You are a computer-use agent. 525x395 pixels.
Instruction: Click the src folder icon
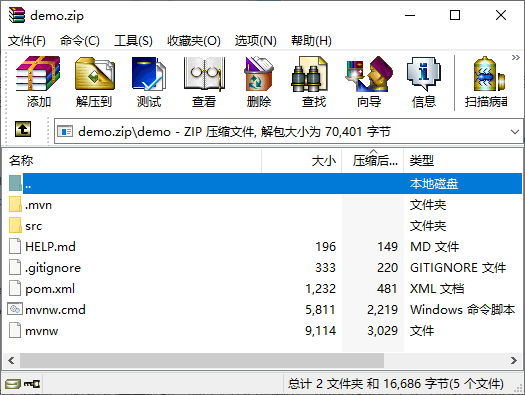(15, 225)
